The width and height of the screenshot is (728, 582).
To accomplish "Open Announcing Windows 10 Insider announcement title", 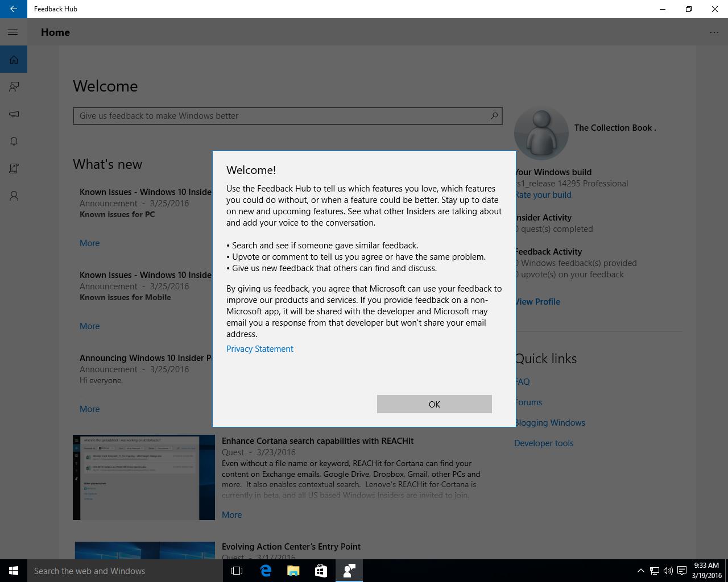I will 146,358.
